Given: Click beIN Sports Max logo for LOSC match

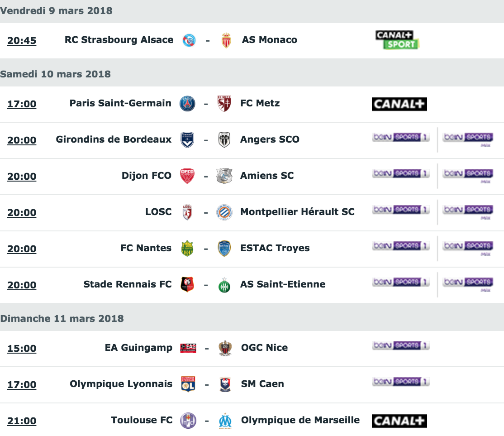Looking at the screenshot, I should pyautogui.click(x=468, y=212).
